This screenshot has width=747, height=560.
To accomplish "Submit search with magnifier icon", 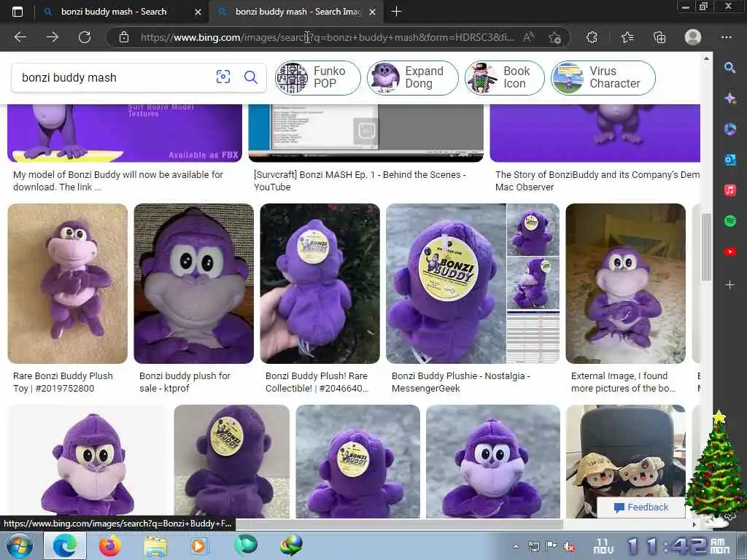I will pos(251,77).
